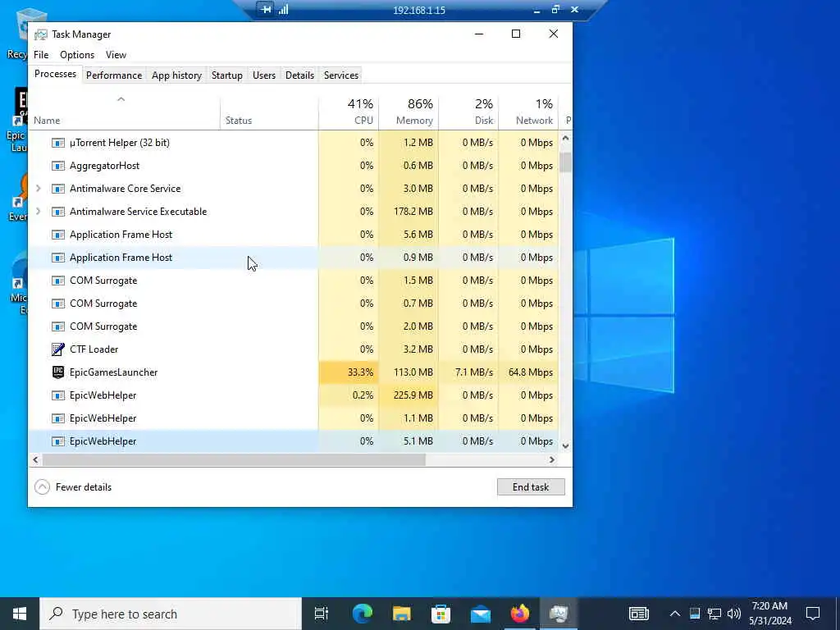
Task: Click the Antimalware Core Service icon
Action: 58,189
